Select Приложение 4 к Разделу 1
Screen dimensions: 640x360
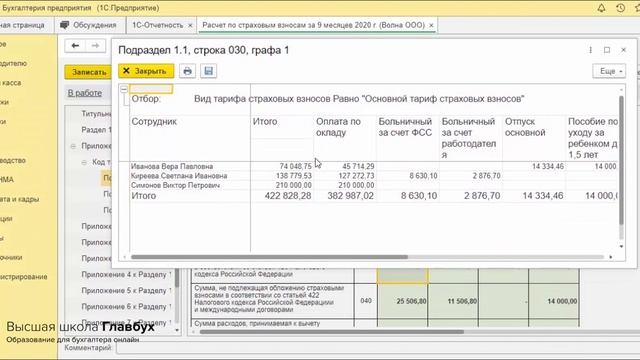pos(126,274)
